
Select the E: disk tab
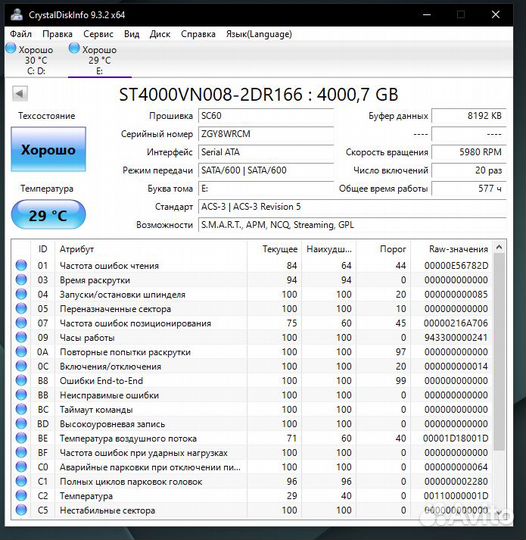click(x=100, y=60)
